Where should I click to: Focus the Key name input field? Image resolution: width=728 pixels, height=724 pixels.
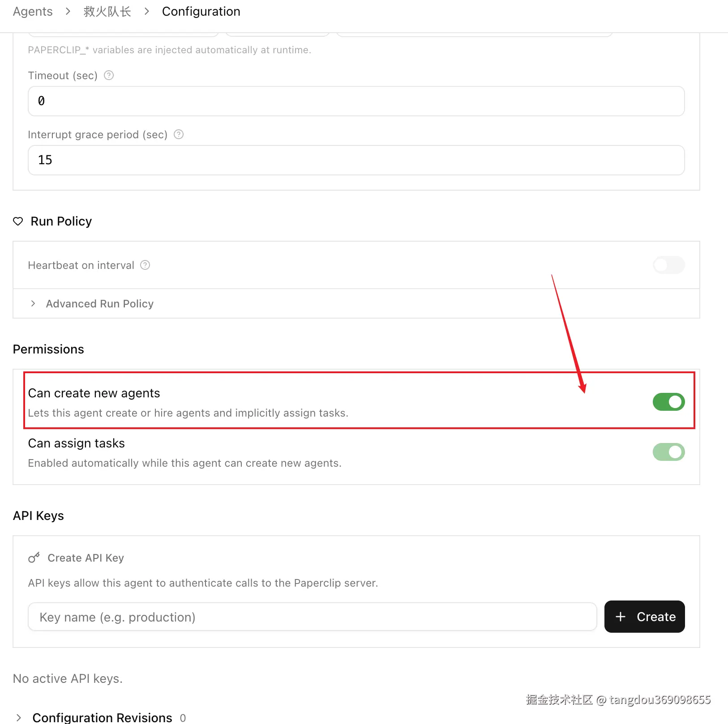click(312, 617)
